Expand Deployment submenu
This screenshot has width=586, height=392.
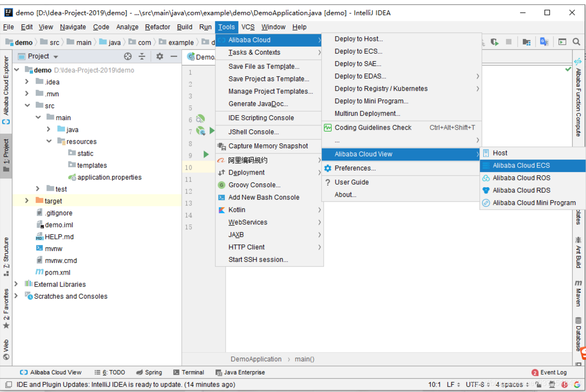[x=269, y=172]
